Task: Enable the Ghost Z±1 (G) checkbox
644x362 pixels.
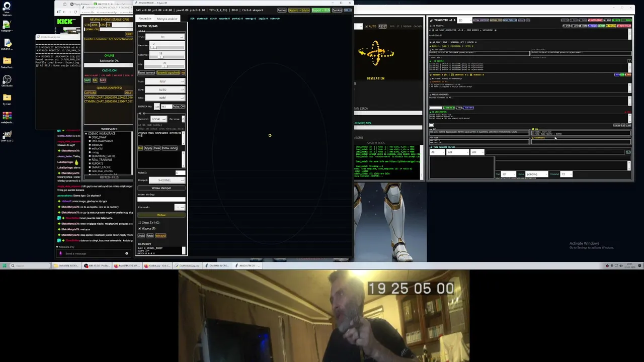Action: click(139, 223)
